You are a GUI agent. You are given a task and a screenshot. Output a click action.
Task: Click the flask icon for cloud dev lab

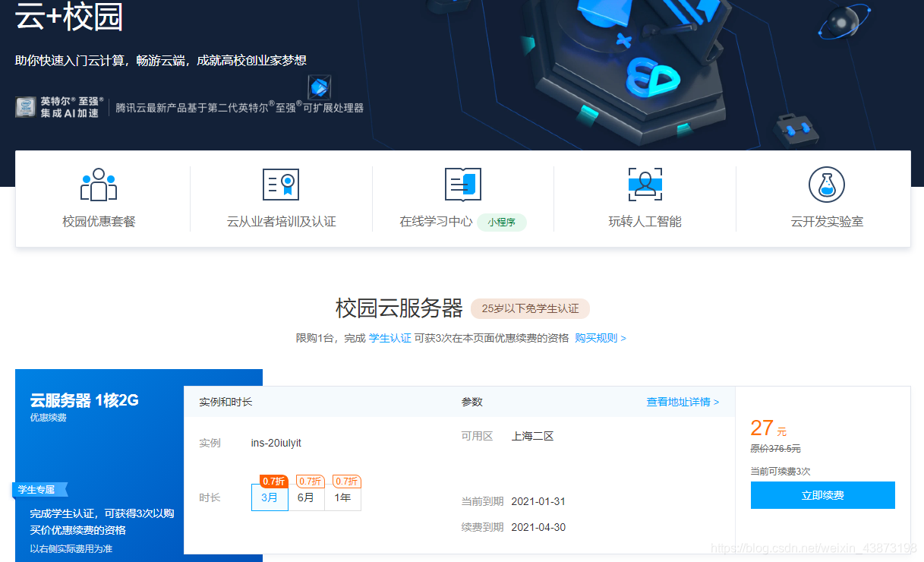tap(827, 185)
